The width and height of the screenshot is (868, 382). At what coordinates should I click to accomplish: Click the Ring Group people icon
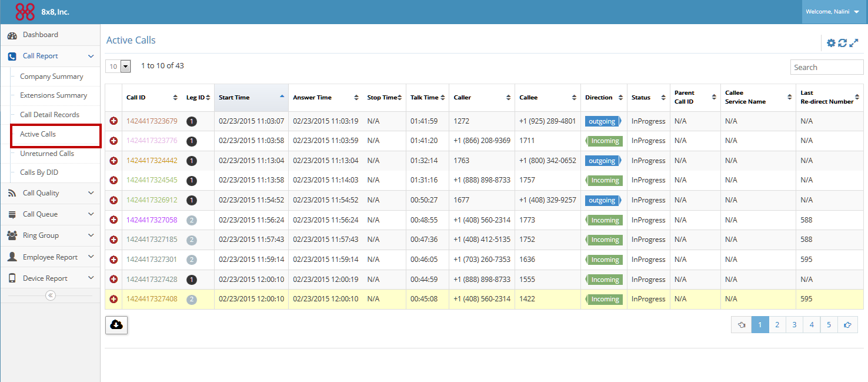12,235
